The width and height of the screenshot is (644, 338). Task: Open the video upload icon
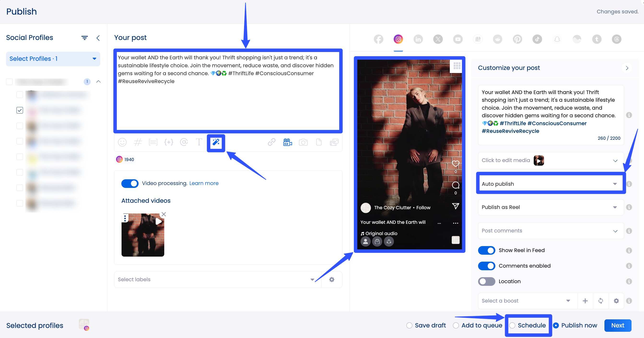pos(287,142)
